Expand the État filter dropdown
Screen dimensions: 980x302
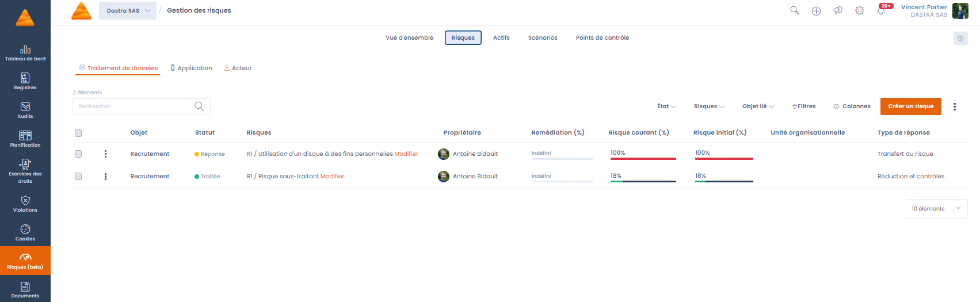pos(666,106)
